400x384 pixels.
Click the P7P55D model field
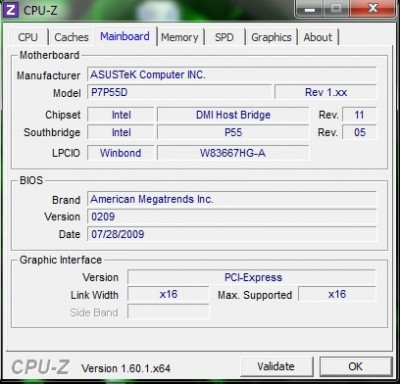click(x=180, y=92)
